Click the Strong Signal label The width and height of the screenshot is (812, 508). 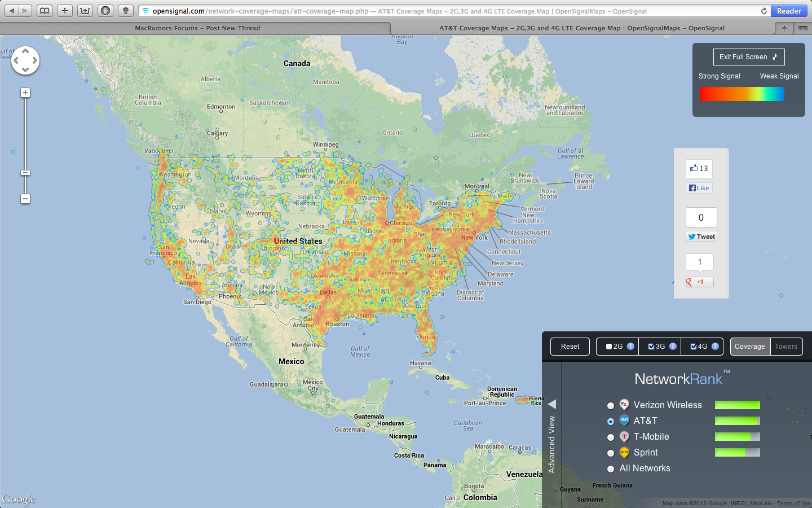720,76
